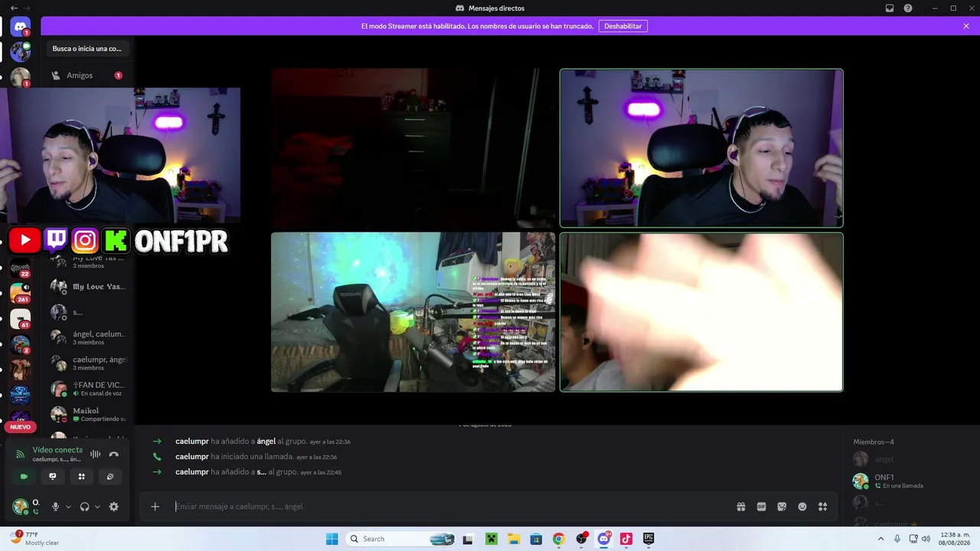Open TikTok from the taskbar

pyautogui.click(x=626, y=539)
